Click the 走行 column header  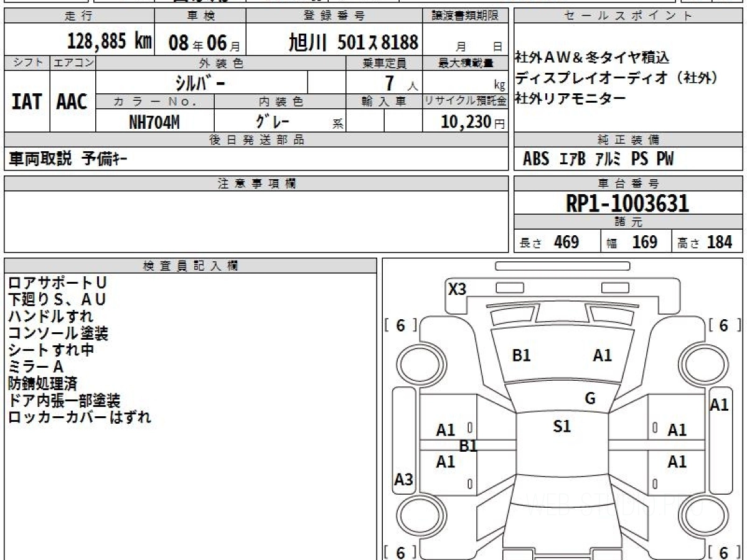pos(78,16)
